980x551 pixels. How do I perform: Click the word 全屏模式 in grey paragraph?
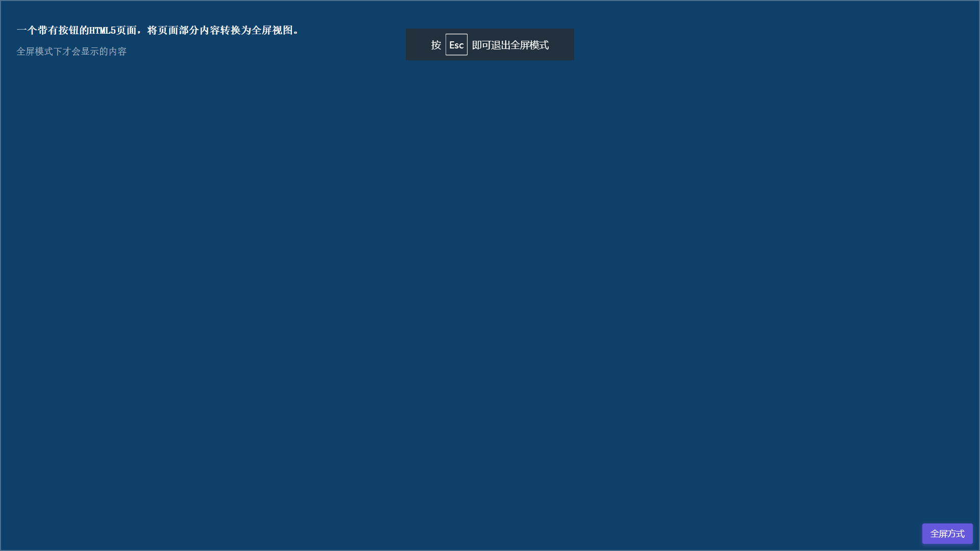35,52
